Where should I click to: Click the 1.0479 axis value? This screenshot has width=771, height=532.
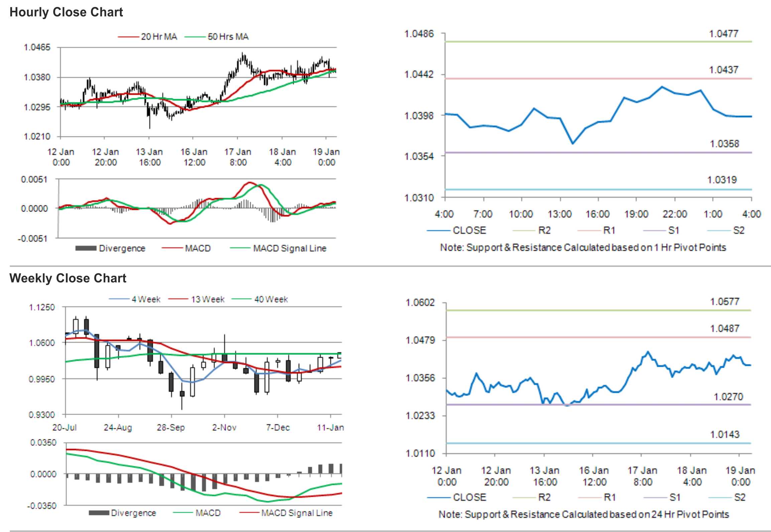tap(420, 341)
